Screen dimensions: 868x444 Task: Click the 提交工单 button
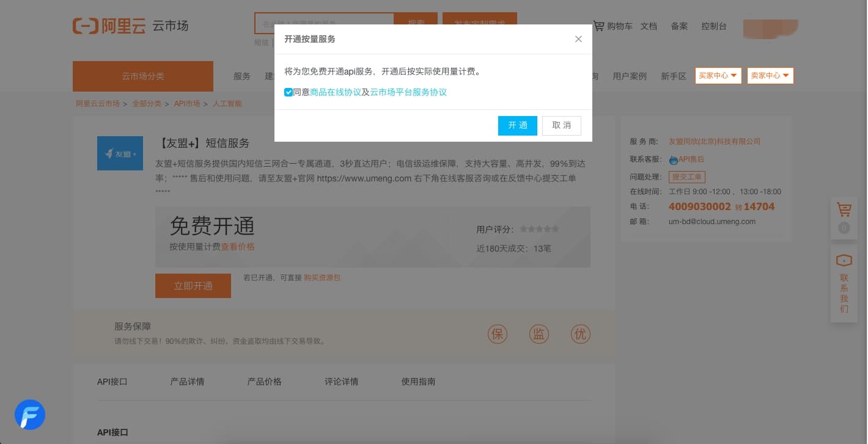point(687,177)
